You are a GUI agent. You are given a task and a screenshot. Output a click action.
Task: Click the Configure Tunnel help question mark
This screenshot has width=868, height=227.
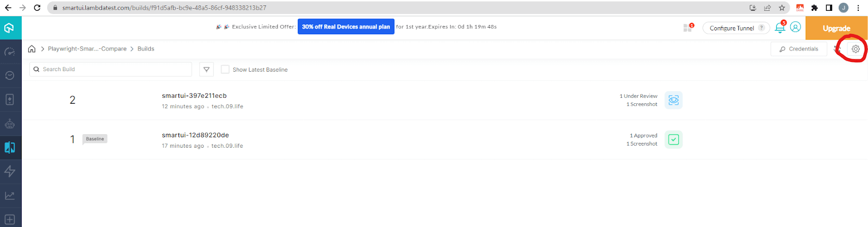coord(761,28)
